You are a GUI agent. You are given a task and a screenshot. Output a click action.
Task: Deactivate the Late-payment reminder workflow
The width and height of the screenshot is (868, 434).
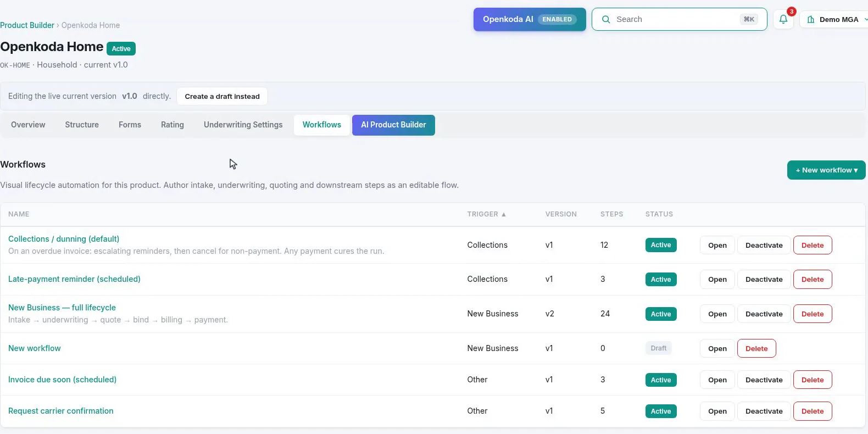pyautogui.click(x=764, y=279)
